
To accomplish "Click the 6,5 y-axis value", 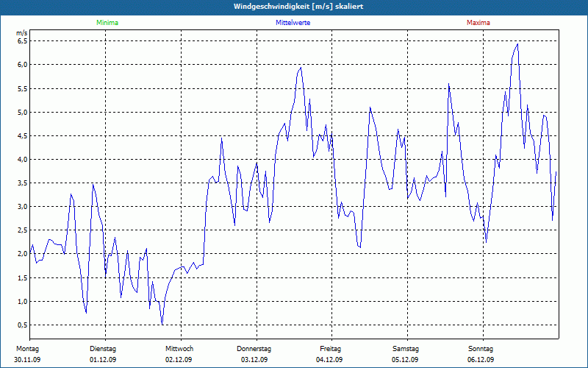I will (x=23, y=40).
